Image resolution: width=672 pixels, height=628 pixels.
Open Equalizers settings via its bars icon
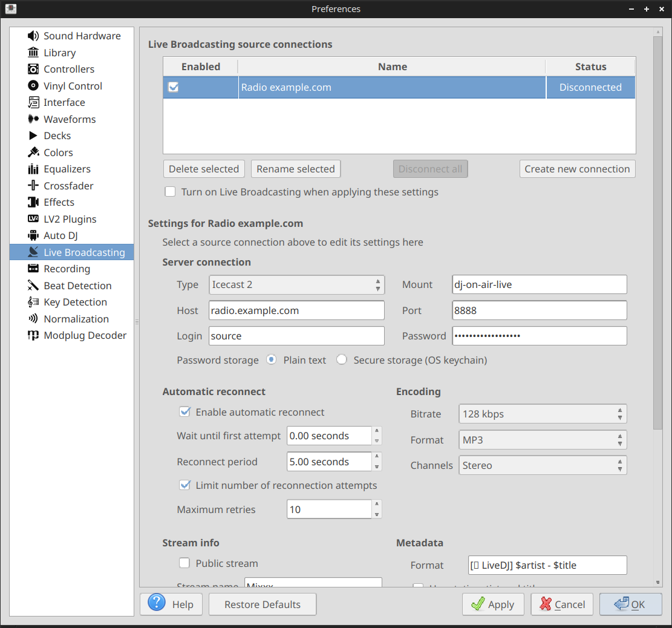point(34,169)
